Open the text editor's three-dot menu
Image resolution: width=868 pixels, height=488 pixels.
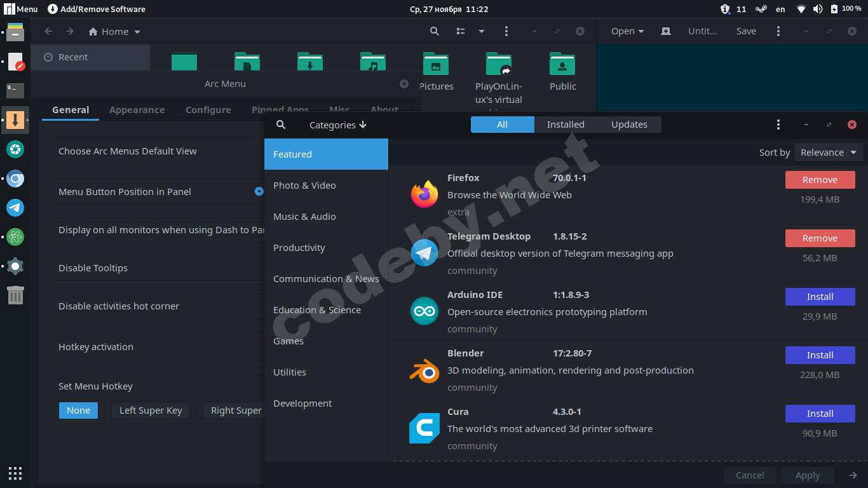point(778,31)
